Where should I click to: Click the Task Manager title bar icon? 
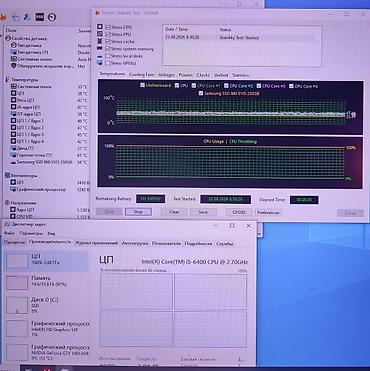(7, 224)
